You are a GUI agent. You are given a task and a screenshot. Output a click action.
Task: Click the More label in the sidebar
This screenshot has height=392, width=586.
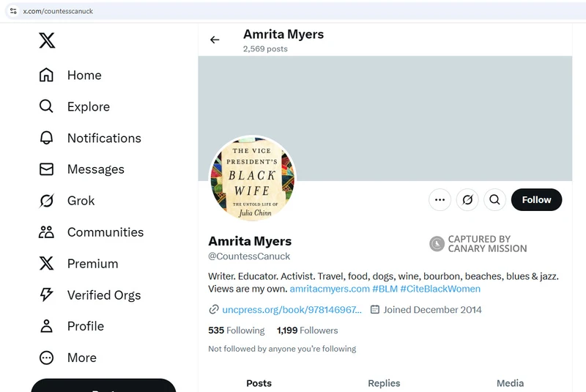(x=82, y=358)
